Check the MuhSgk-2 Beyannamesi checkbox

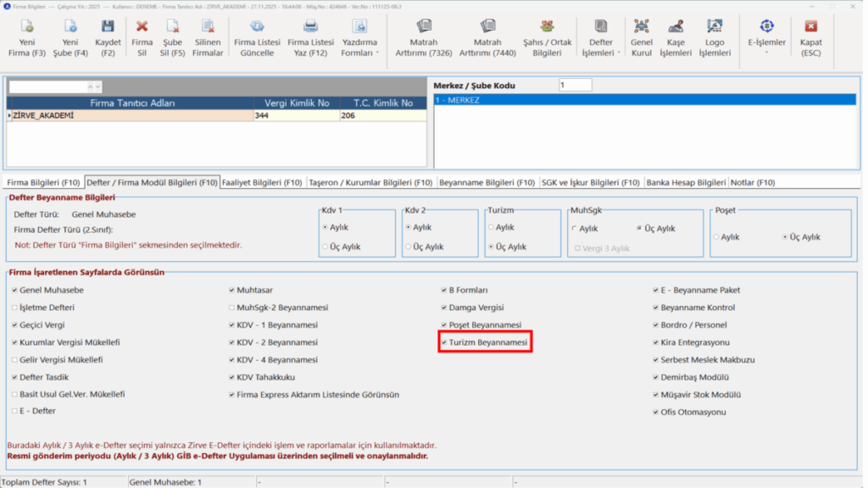point(231,308)
